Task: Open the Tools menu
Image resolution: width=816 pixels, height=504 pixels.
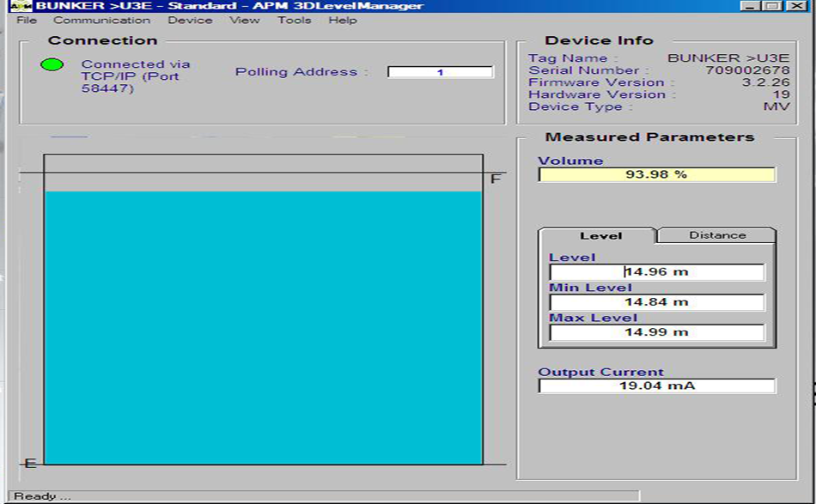Action: [x=294, y=21]
